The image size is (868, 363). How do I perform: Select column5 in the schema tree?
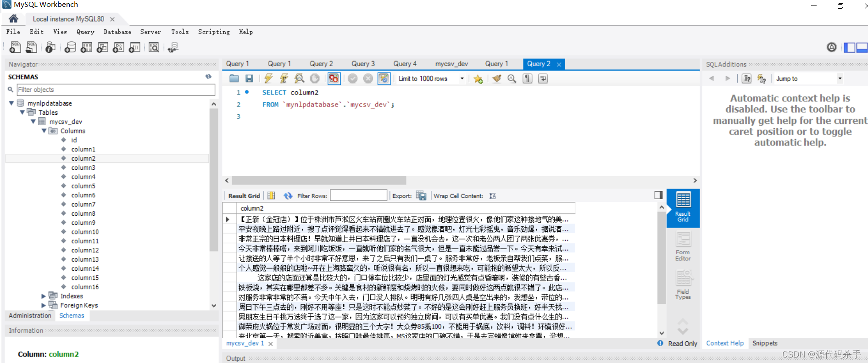tap(83, 186)
